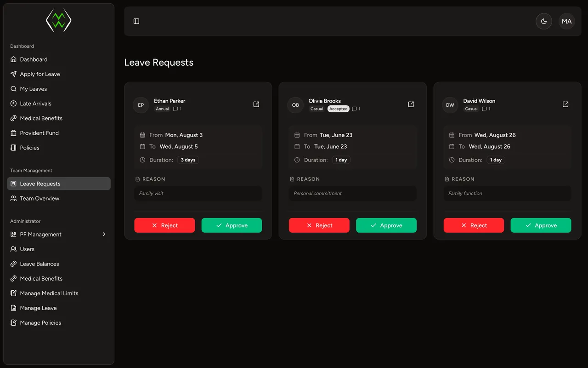Image resolution: width=588 pixels, height=368 pixels.
Task: Click the 'Family function' reason text
Action: [x=465, y=193]
